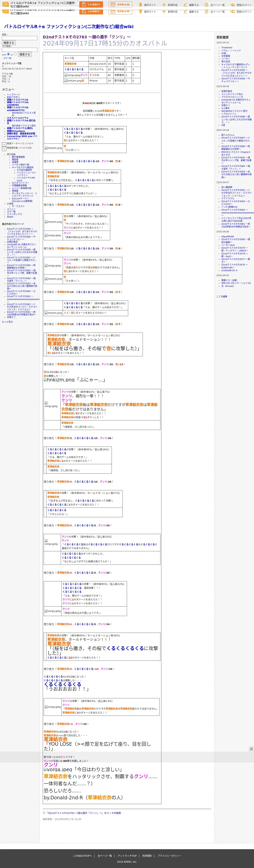
Task: Open プラズマメロンソーダ in update history
Action: (x=232, y=97)
